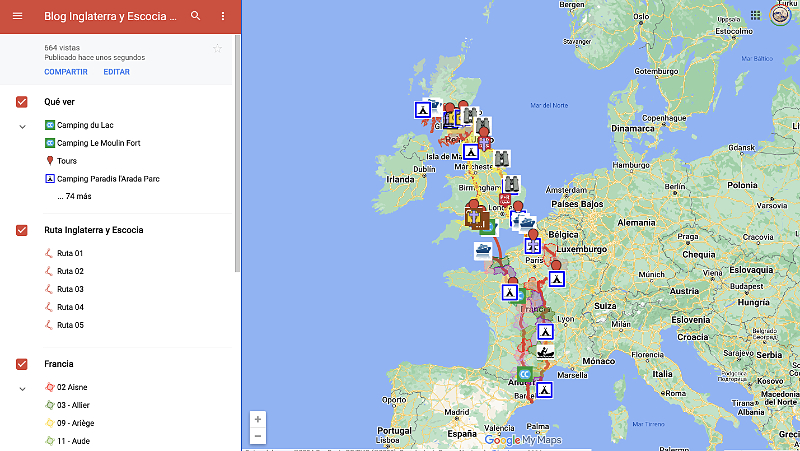Click the Ruta 01 route line icon
Viewport: 800px width, 451px height.
pos(49,253)
